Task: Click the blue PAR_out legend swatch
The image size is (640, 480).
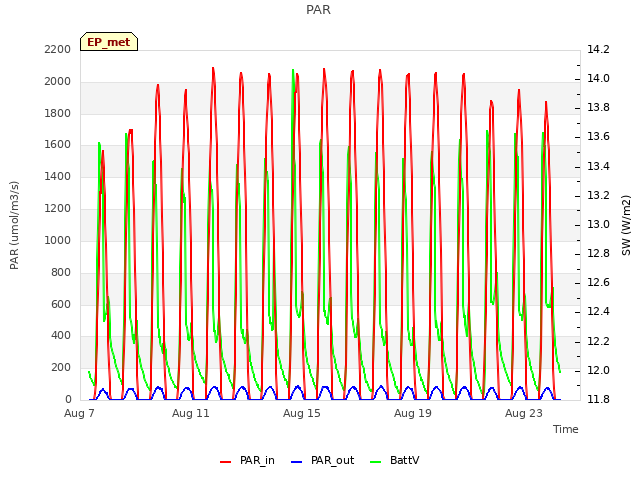Action: [296, 462]
